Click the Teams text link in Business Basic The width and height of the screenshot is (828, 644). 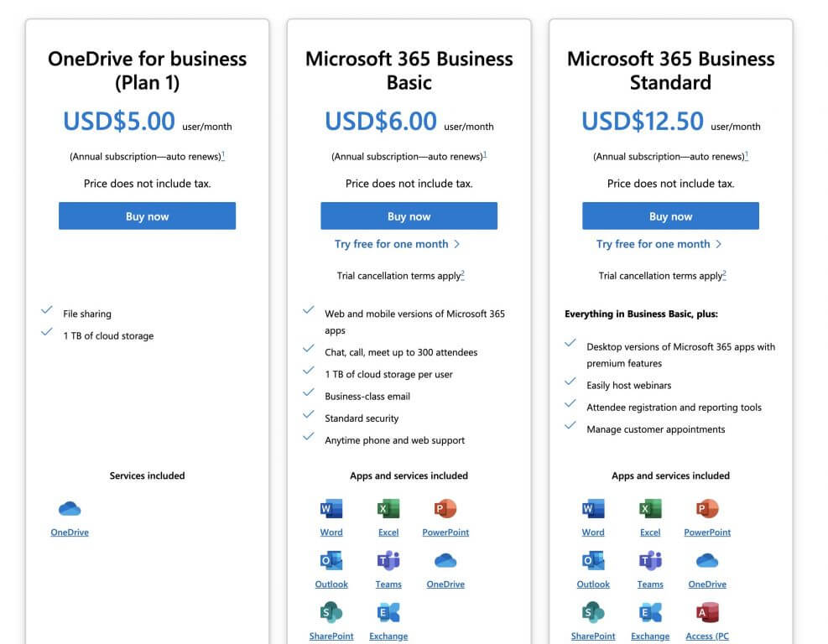tap(388, 584)
